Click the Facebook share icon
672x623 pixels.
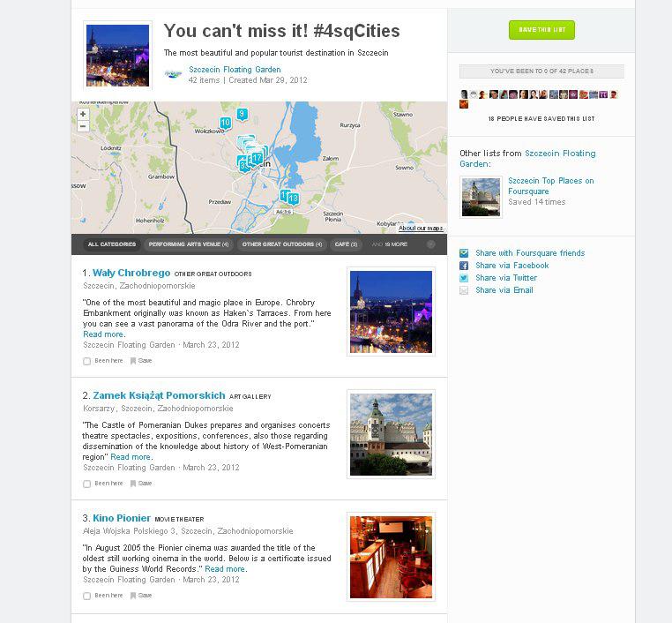point(464,266)
